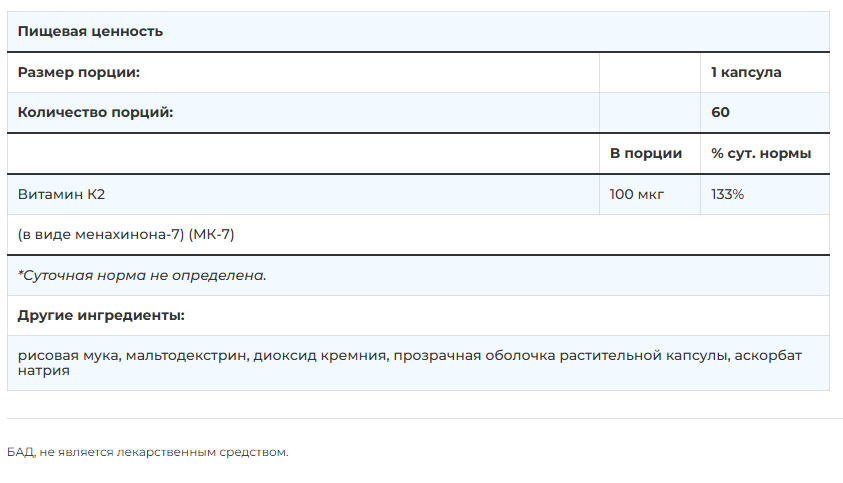
Task: Select the 100 мкг amount cell
Action: pyautogui.click(x=637, y=194)
